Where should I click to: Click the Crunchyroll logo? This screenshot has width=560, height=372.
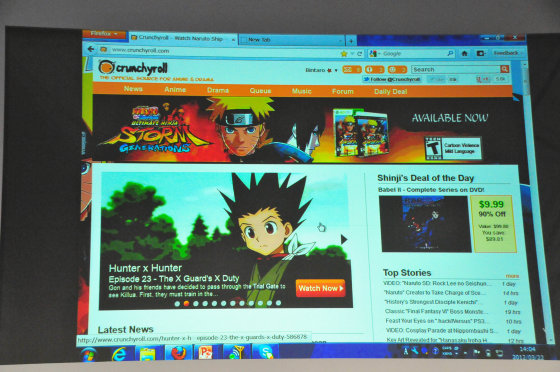pyautogui.click(x=133, y=67)
